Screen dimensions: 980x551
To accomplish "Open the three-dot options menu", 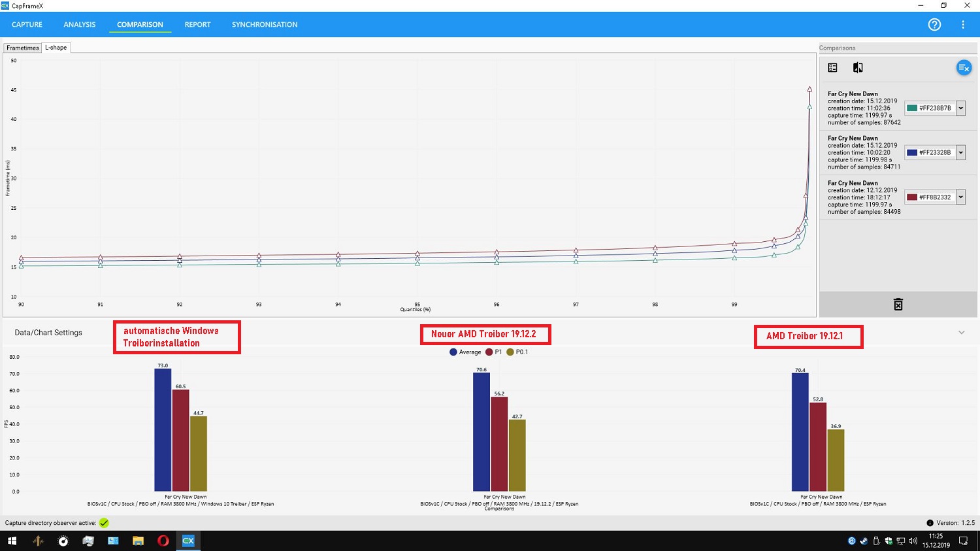I will pyautogui.click(x=962, y=24).
